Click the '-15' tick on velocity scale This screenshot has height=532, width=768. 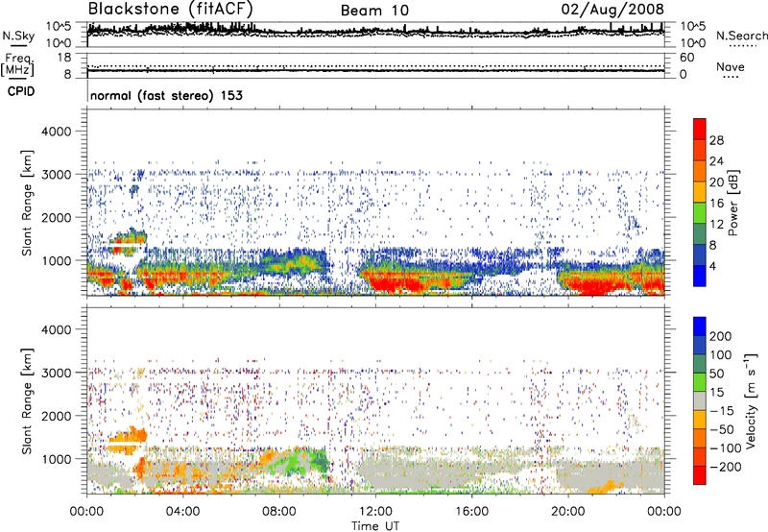[722, 411]
